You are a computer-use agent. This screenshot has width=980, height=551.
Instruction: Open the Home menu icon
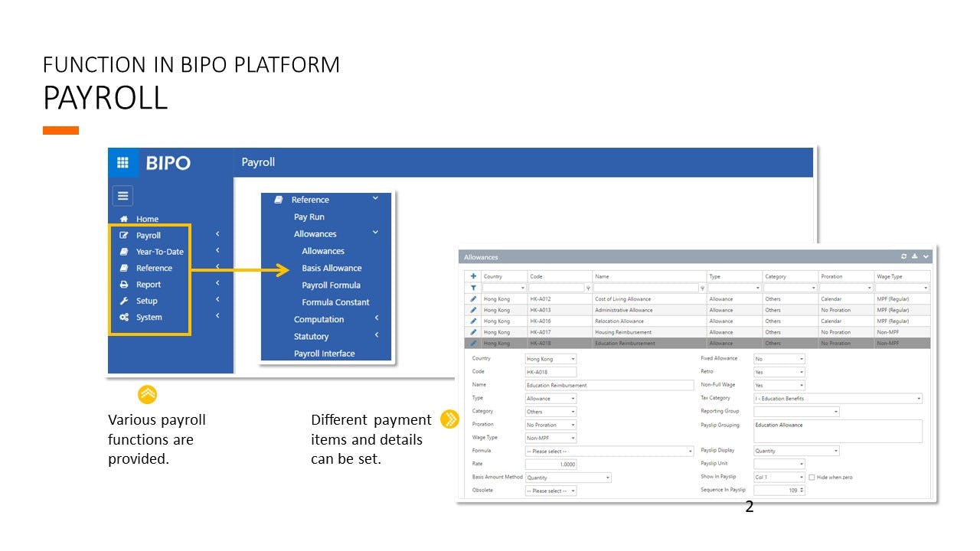tap(125, 219)
